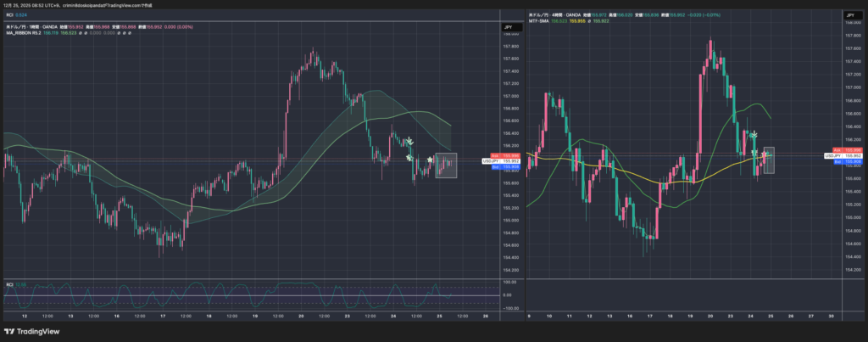Click the RCI label in the top pane
Image resolution: width=868 pixels, height=342 pixels.
tap(9, 15)
